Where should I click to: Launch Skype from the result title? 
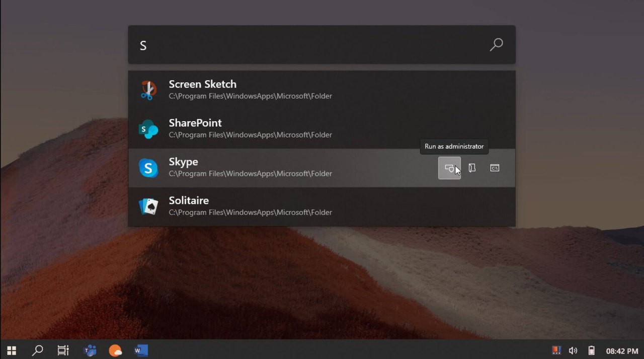(183, 162)
